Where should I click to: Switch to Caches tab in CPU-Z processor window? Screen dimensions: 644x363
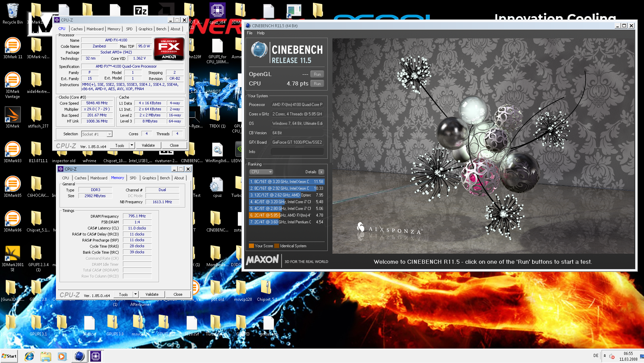tap(77, 29)
